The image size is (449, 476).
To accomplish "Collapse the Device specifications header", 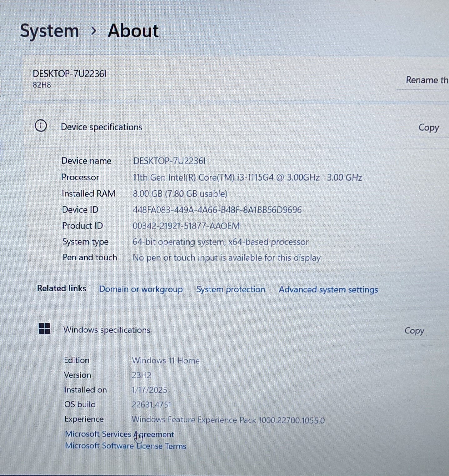I will pos(236,127).
